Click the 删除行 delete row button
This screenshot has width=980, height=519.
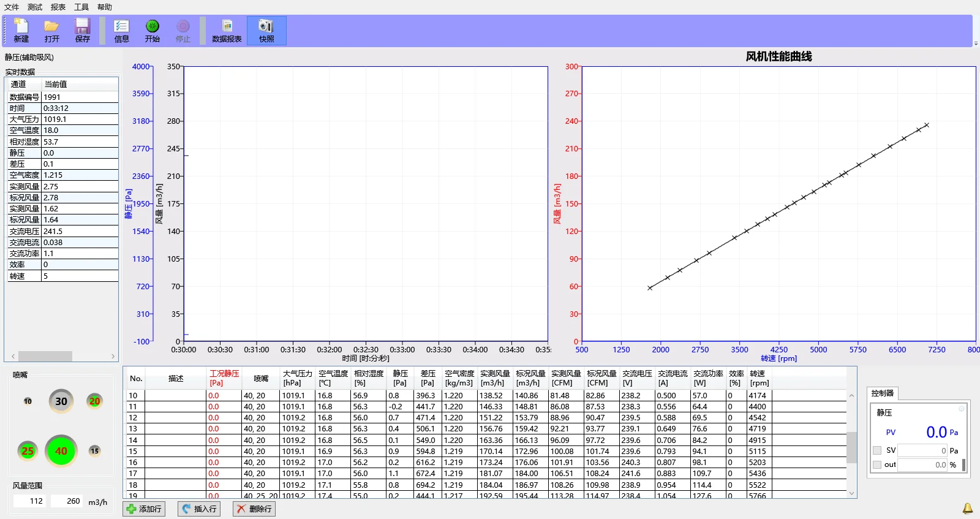point(254,509)
